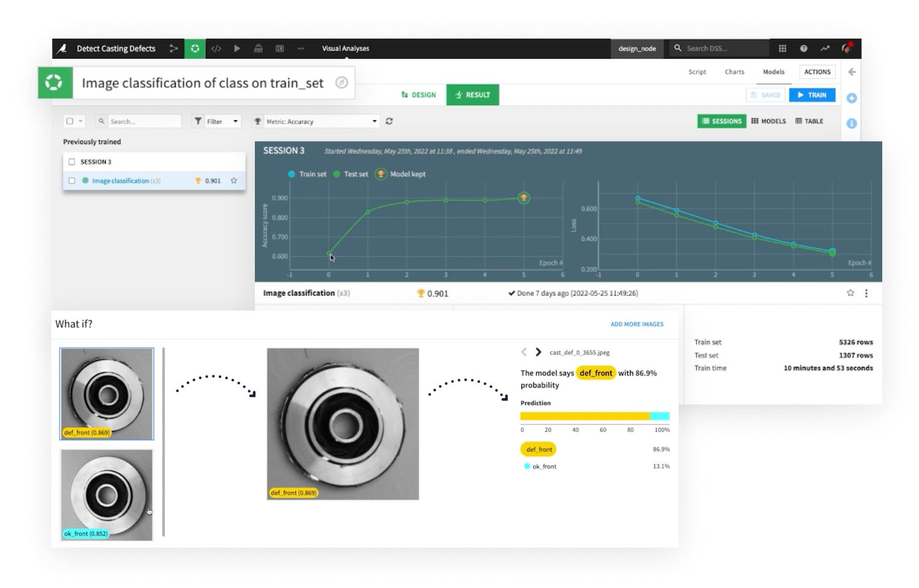Viewport: 919px width, 588px height.
Task: Open the dashboards icon in top toolbar
Action: pyautogui.click(x=279, y=48)
